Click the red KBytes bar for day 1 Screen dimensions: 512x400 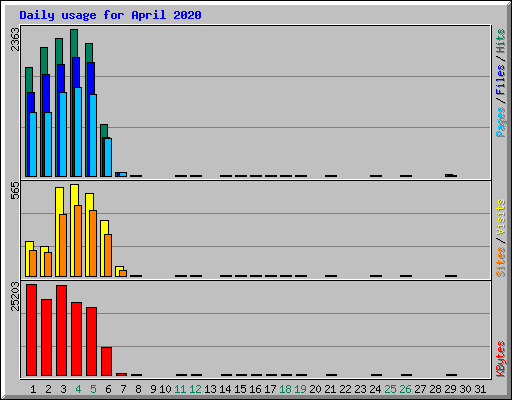(x=31, y=330)
